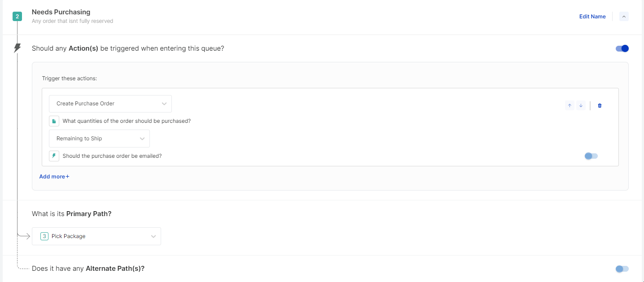
Task: Click the document icon beside the quantities question
Action: 54,121
